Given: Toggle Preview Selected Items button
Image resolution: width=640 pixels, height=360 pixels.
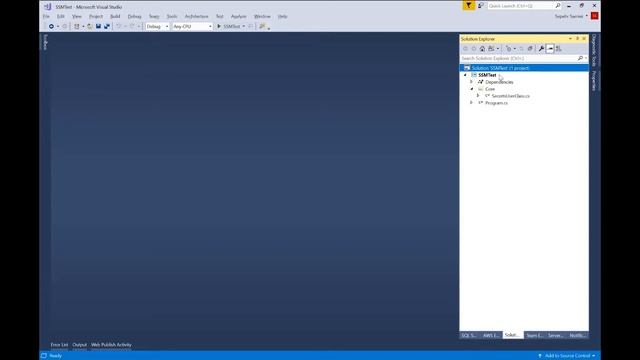Looking at the screenshot, I should point(550,49).
